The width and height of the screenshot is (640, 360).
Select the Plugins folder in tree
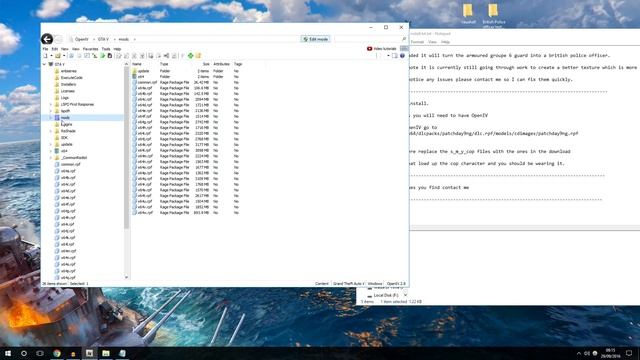point(67,124)
